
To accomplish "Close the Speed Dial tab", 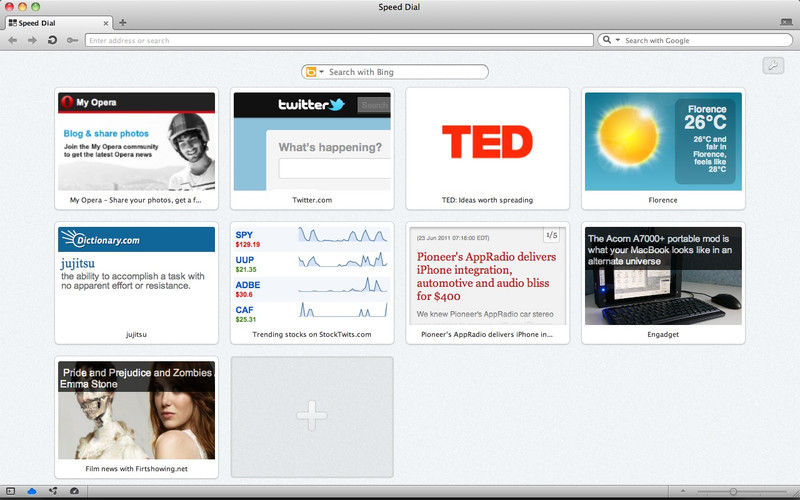I will coord(106,23).
